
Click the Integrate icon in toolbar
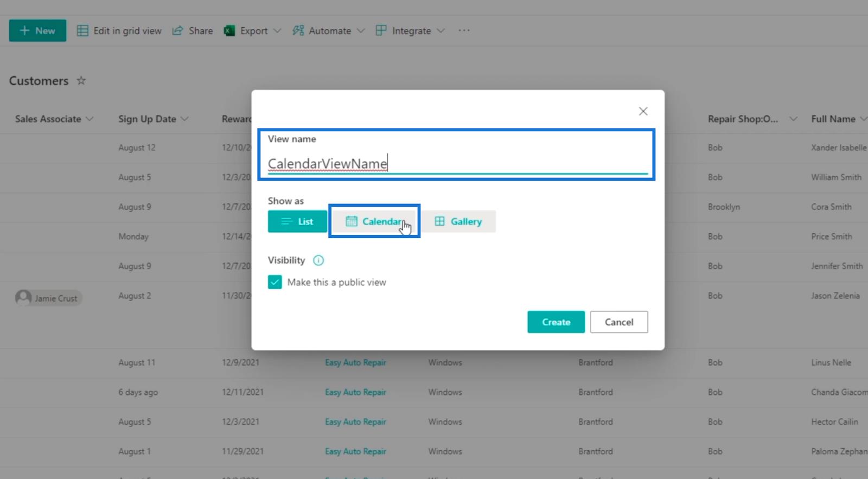point(381,31)
